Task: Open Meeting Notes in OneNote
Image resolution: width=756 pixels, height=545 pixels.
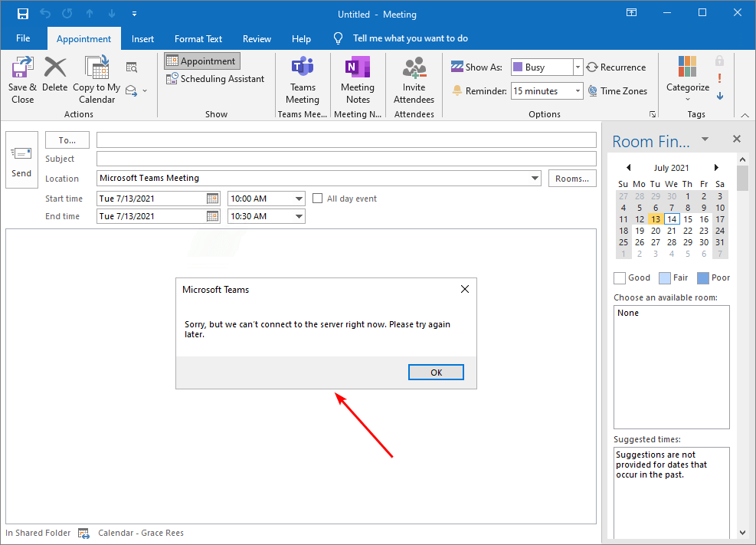Action: [358, 80]
